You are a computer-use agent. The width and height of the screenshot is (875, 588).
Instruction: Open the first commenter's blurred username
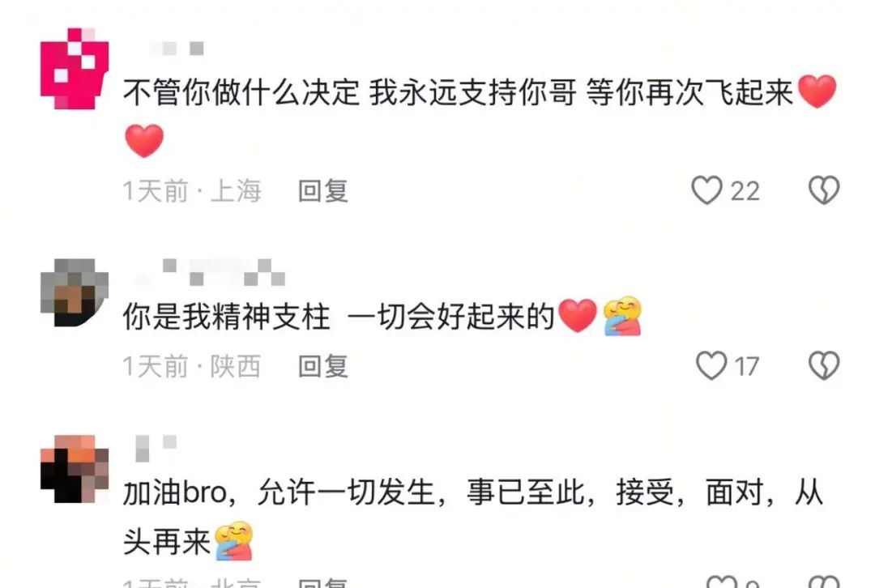(176, 49)
